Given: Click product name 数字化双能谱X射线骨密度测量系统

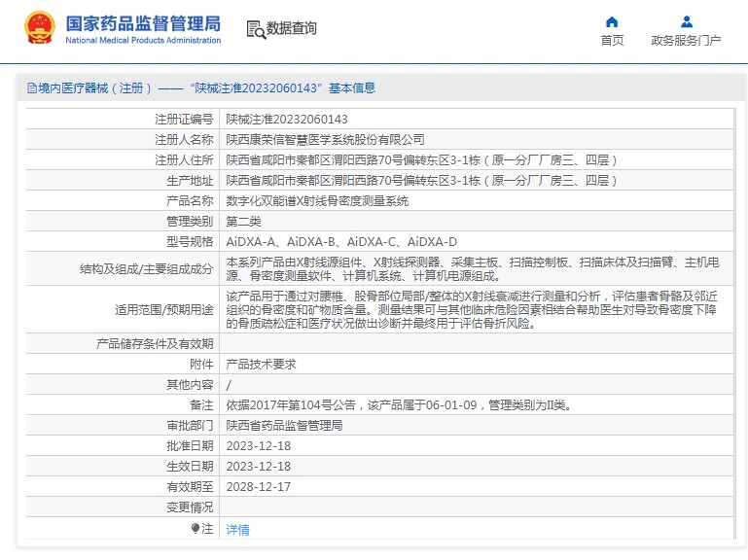Looking at the screenshot, I should coord(317,201).
